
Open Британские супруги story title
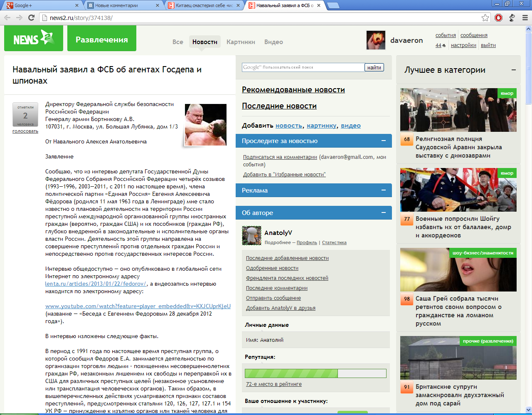[460, 395]
